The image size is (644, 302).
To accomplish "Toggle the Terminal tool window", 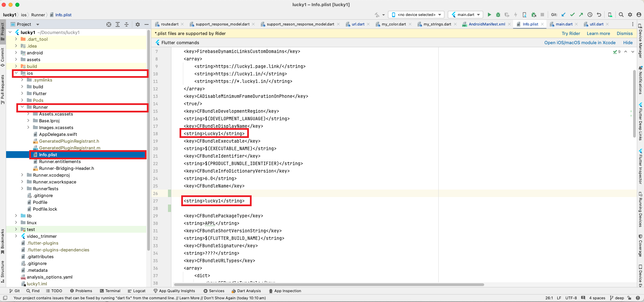I will [110, 291].
